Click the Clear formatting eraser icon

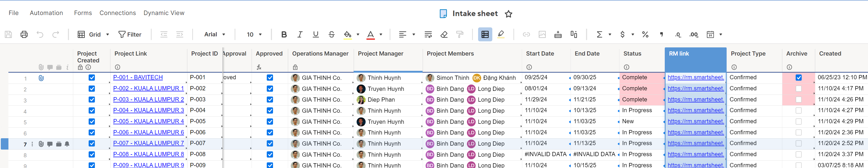coord(444,34)
